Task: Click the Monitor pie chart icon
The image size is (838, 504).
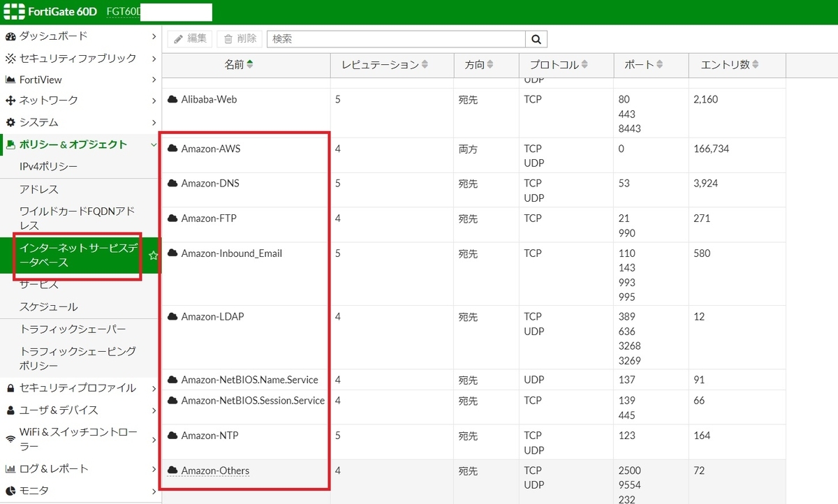Action: coord(10,491)
